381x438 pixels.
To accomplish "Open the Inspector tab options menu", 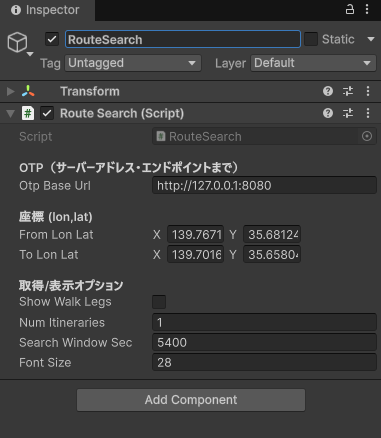I will [367, 9].
